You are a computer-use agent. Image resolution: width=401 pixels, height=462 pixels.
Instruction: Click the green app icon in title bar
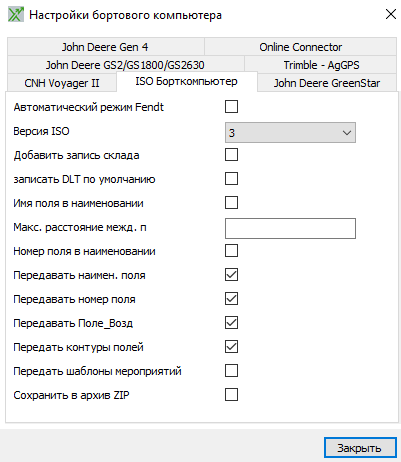pos(16,15)
